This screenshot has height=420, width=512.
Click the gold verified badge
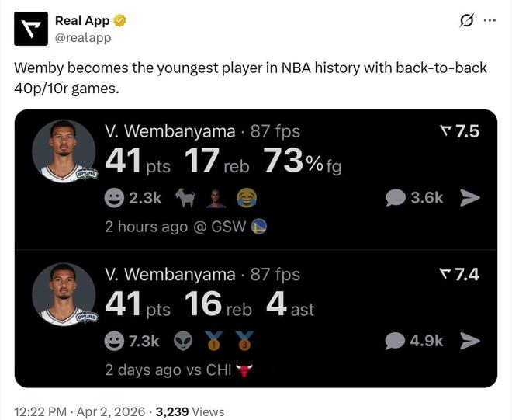pos(120,21)
